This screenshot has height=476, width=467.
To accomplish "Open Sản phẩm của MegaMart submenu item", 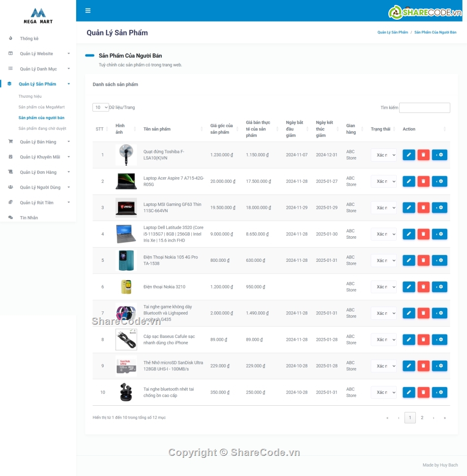I will [41, 107].
